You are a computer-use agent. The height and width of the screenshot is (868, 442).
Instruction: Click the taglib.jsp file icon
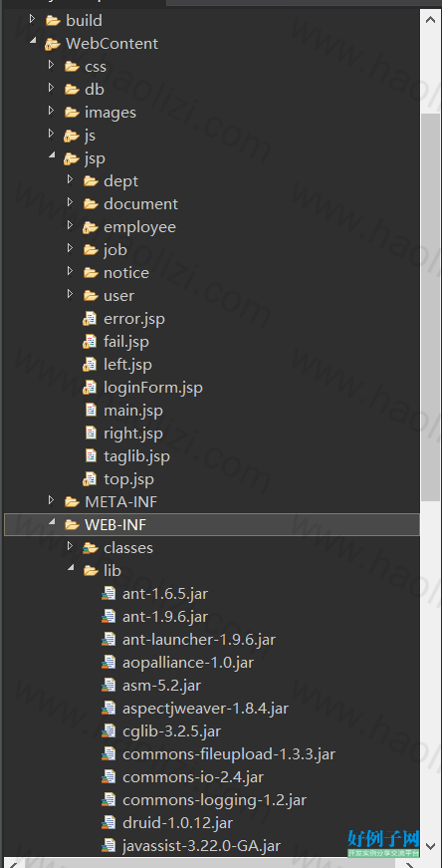[x=92, y=456]
